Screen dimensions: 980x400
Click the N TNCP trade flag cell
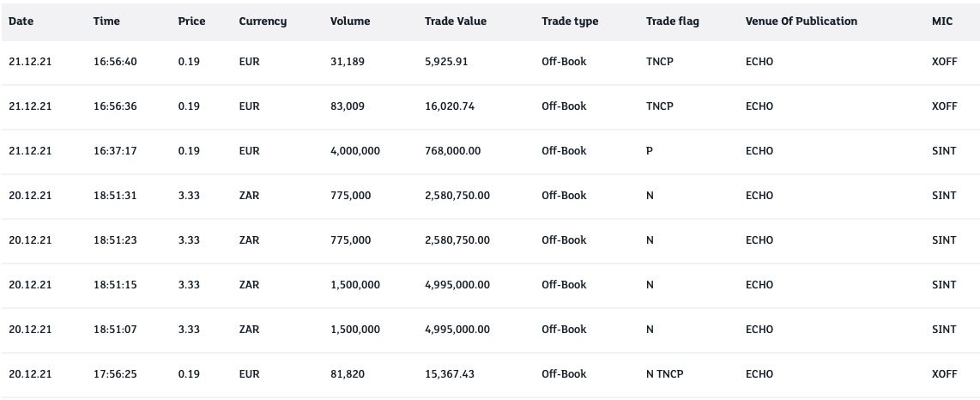[x=664, y=374]
